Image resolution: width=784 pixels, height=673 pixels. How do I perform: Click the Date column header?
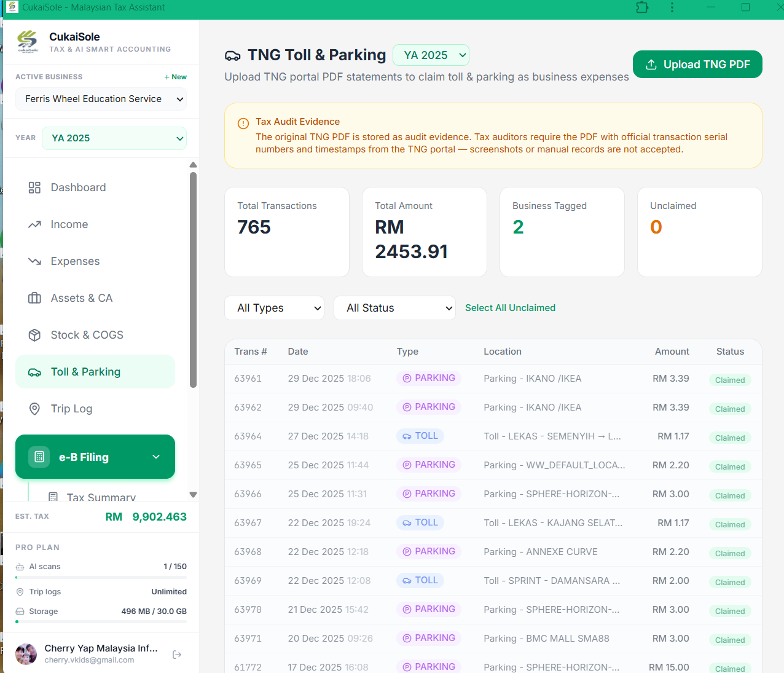pyautogui.click(x=298, y=352)
